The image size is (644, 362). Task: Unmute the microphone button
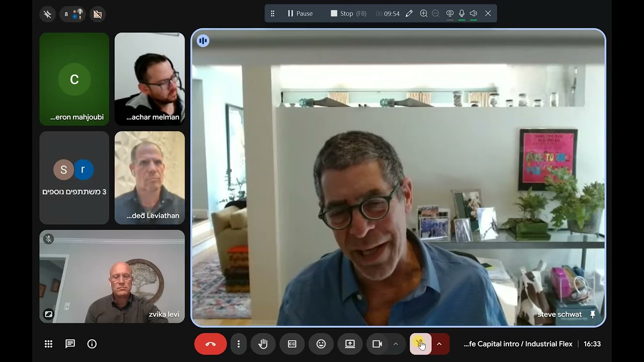(420, 344)
